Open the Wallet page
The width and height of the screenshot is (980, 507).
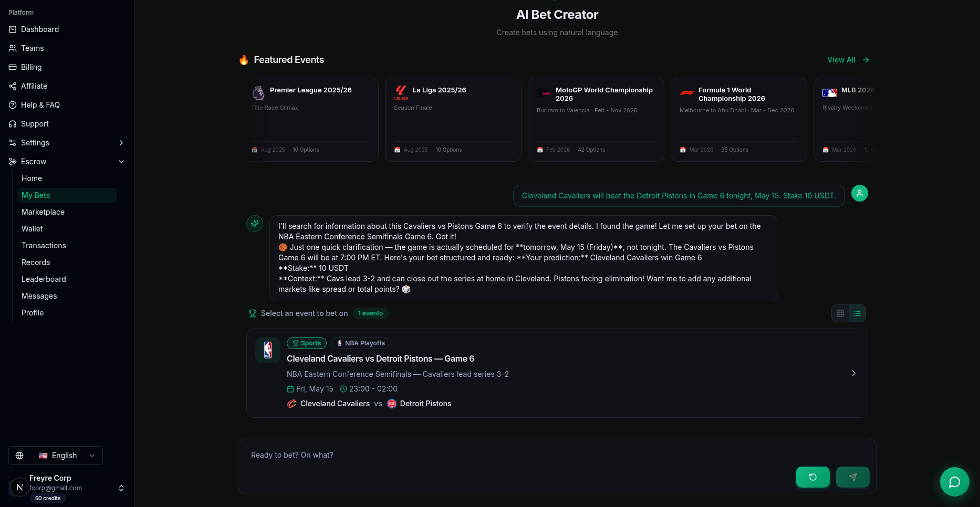coord(67,229)
